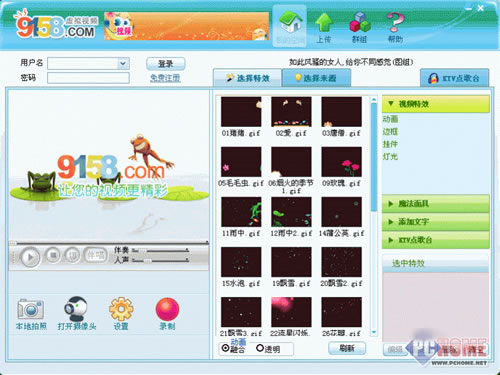This screenshot has width=500, height=375.
Task: Select the 融合 radio button
Action: coord(226,348)
